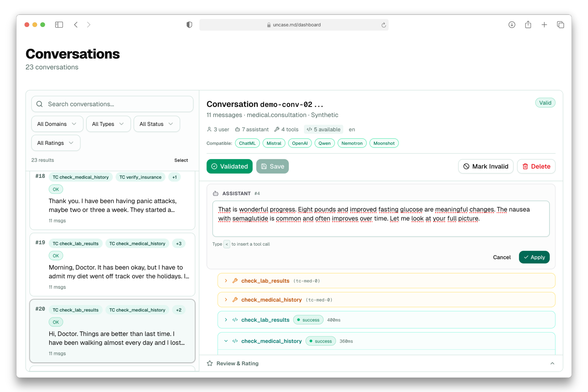
Task: Open the Safari downloads icon
Action: point(512,25)
